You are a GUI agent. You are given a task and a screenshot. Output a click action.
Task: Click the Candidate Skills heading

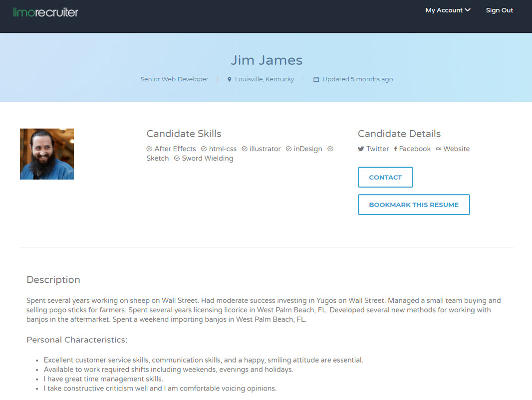click(x=184, y=134)
